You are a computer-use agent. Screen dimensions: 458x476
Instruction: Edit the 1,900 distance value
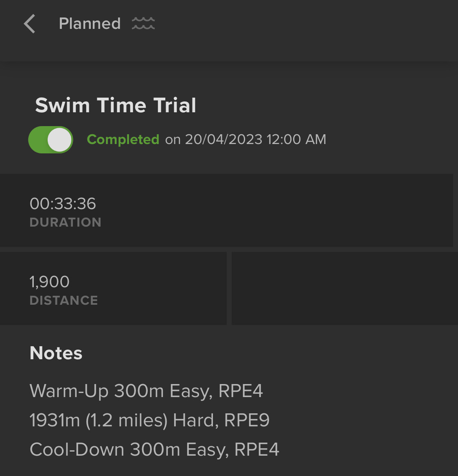[x=50, y=282]
